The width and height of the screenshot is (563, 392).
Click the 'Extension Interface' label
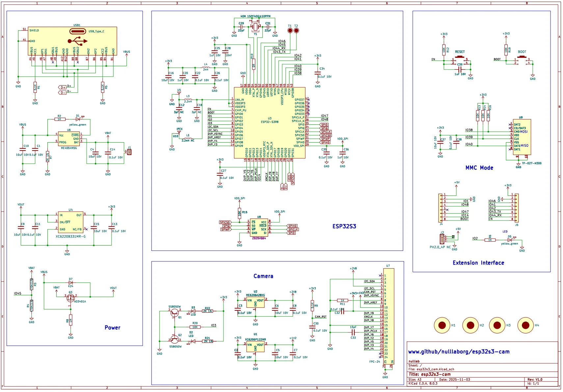tap(478, 263)
